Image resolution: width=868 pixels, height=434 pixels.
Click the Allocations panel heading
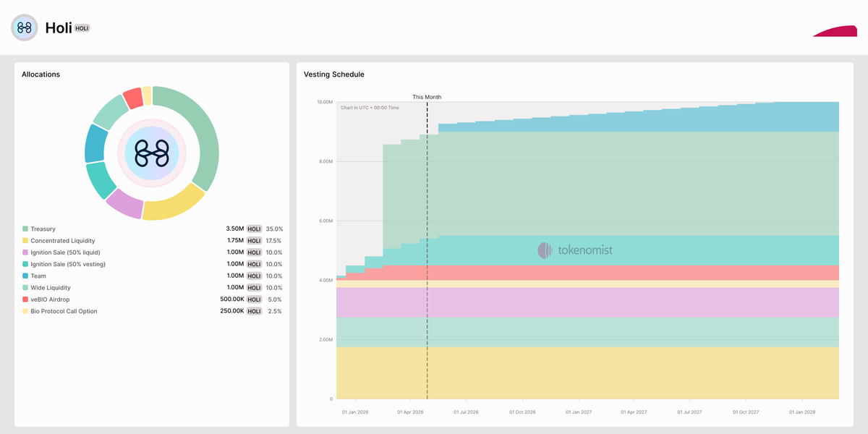41,75
